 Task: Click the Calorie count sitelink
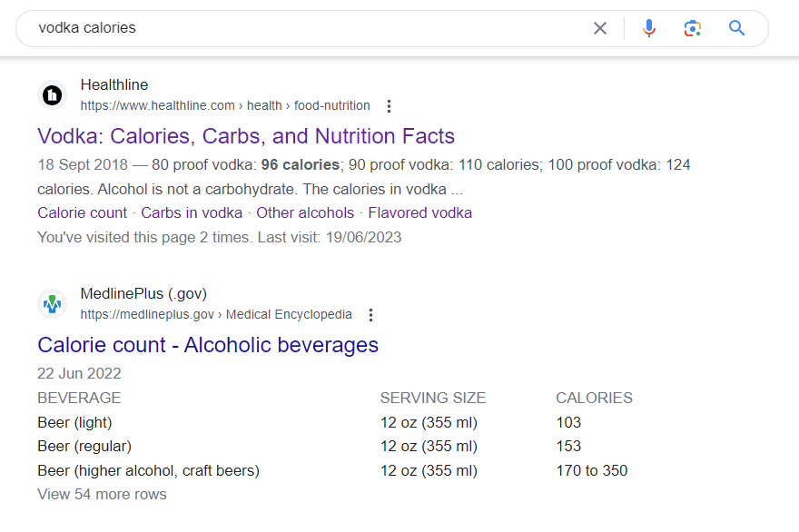point(82,212)
